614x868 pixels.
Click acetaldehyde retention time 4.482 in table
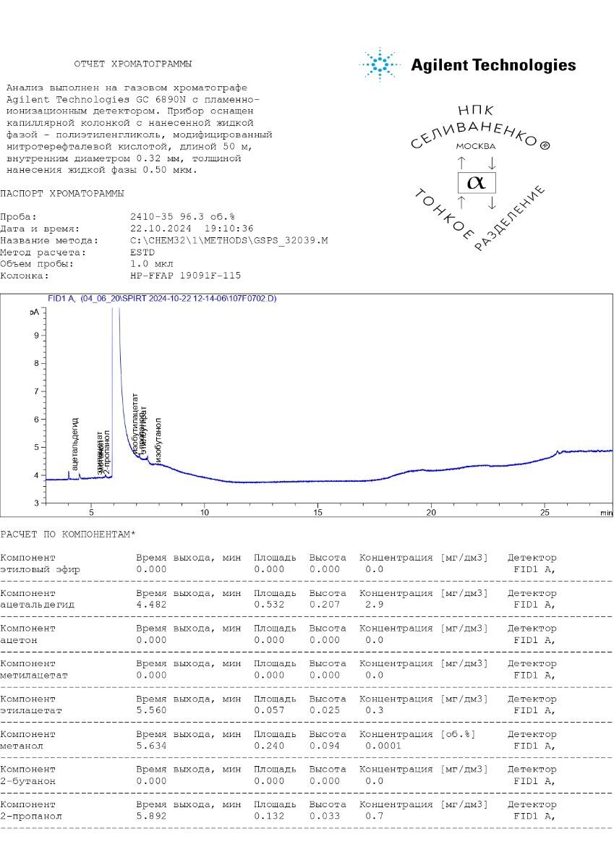[151, 605]
